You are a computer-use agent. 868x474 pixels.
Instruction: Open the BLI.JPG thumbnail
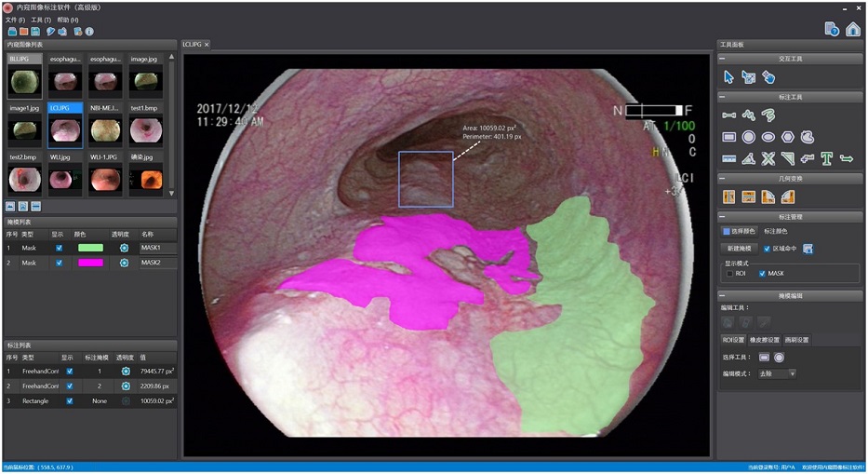coord(24,76)
